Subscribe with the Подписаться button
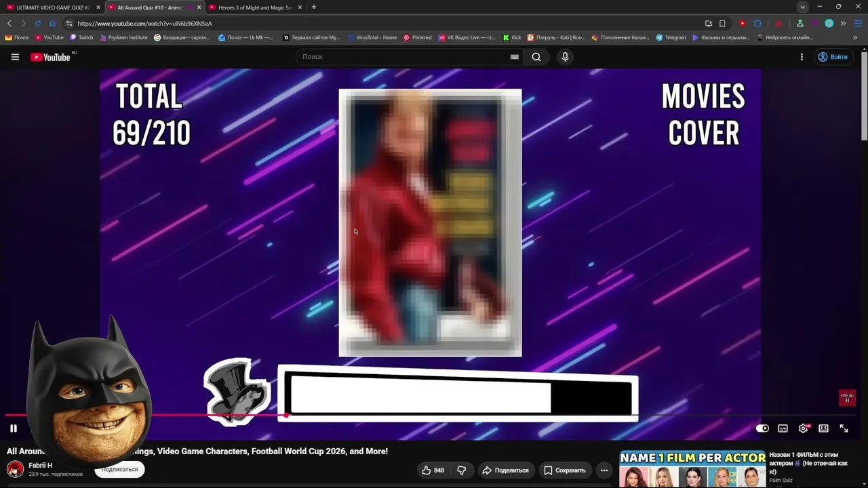 [119, 470]
